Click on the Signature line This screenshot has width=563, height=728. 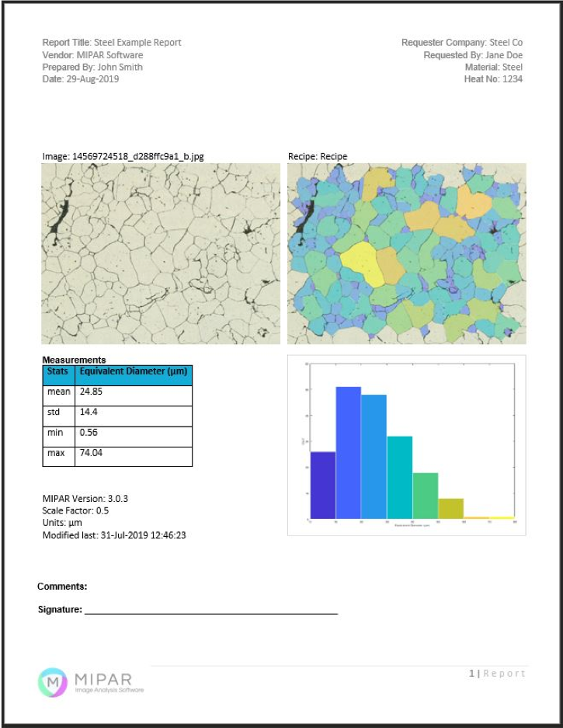point(211,611)
